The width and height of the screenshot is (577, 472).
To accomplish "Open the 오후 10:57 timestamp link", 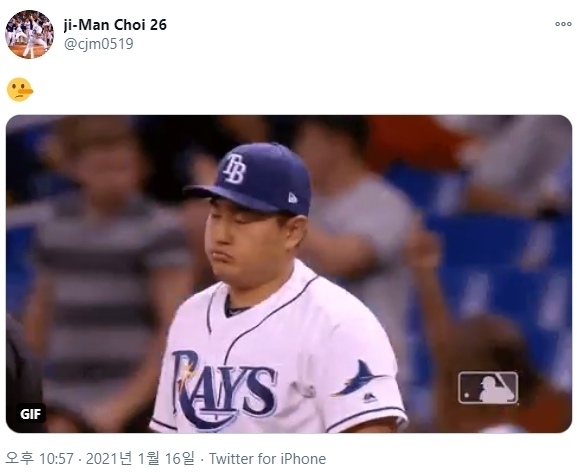I will coord(40,458).
